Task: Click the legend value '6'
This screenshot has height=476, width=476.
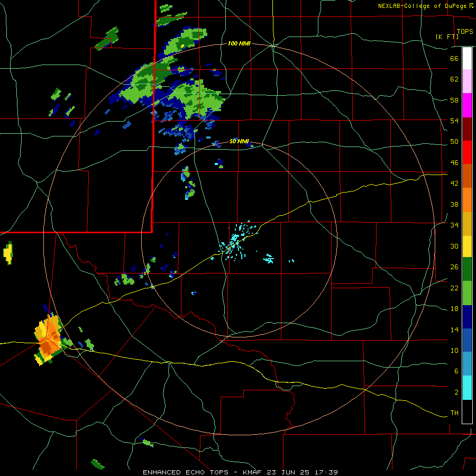Action: pyautogui.click(x=456, y=371)
